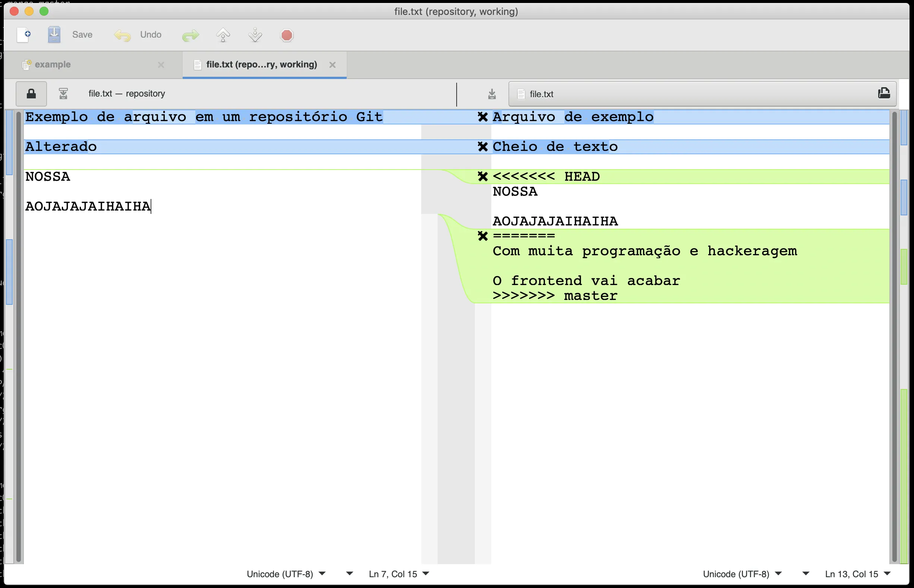The image size is (914, 588).
Task: Go to next change with down arrow
Action: (x=255, y=35)
